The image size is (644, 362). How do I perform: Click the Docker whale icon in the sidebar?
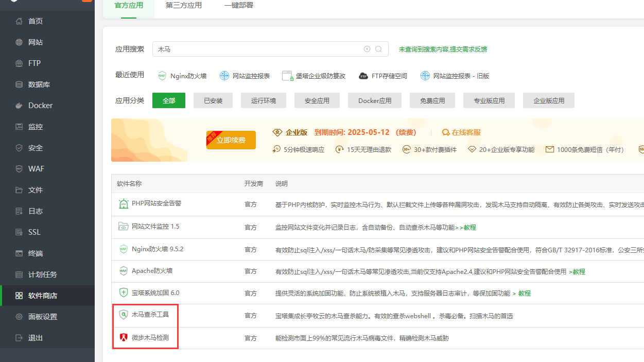pyautogui.click(x=19, y=106)
